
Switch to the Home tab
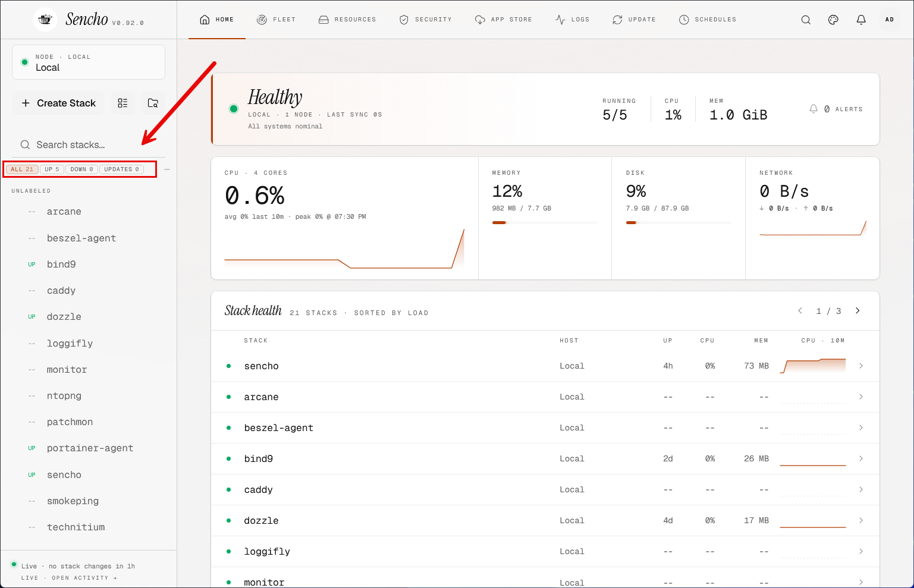point(217,20)
